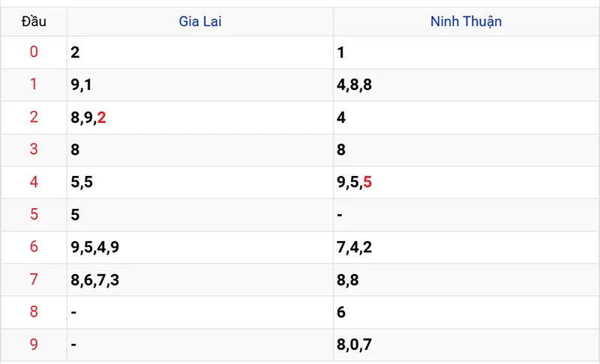Click the Đầu column header

coord(34,22)
